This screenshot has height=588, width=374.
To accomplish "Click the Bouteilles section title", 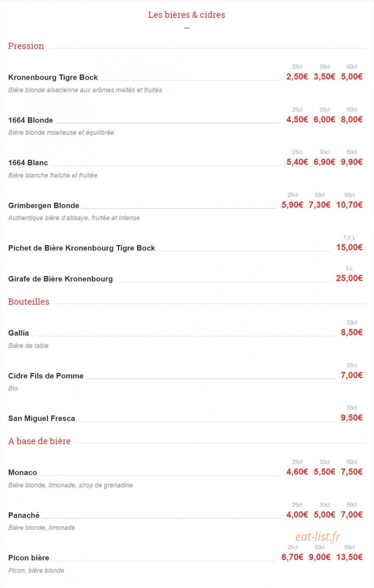I will (29, 302).
